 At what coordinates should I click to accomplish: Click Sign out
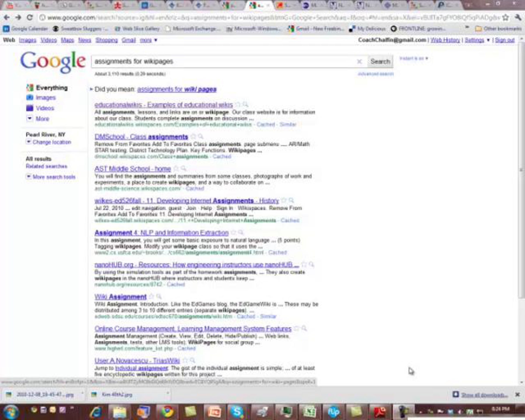tap(505, 40)
